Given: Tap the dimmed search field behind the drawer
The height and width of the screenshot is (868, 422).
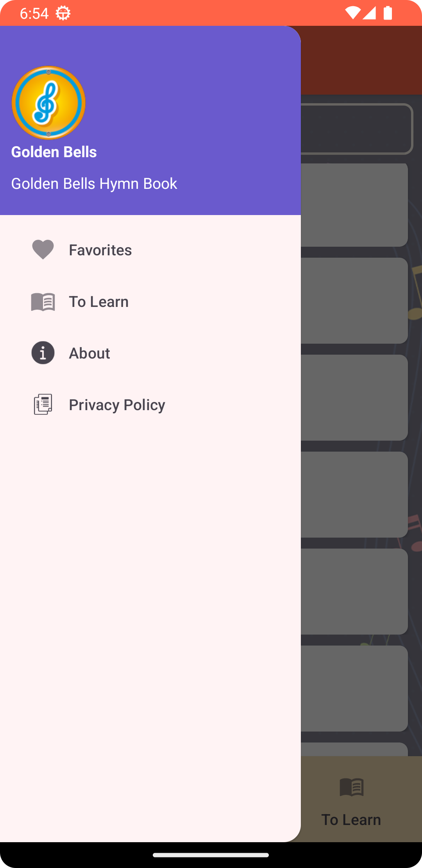Looking at the screenshot, I should tap(356, 129).
